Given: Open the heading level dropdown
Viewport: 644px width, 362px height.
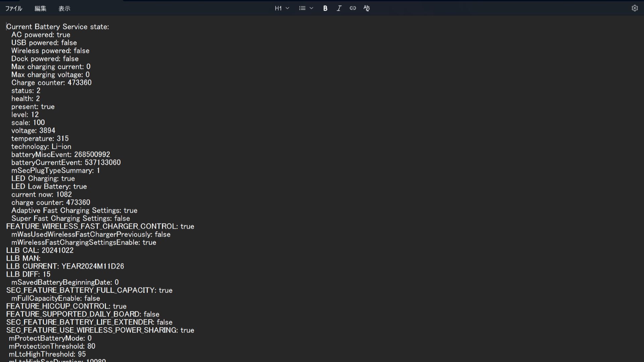Looking at the screenshot, I should pos(287,8).
